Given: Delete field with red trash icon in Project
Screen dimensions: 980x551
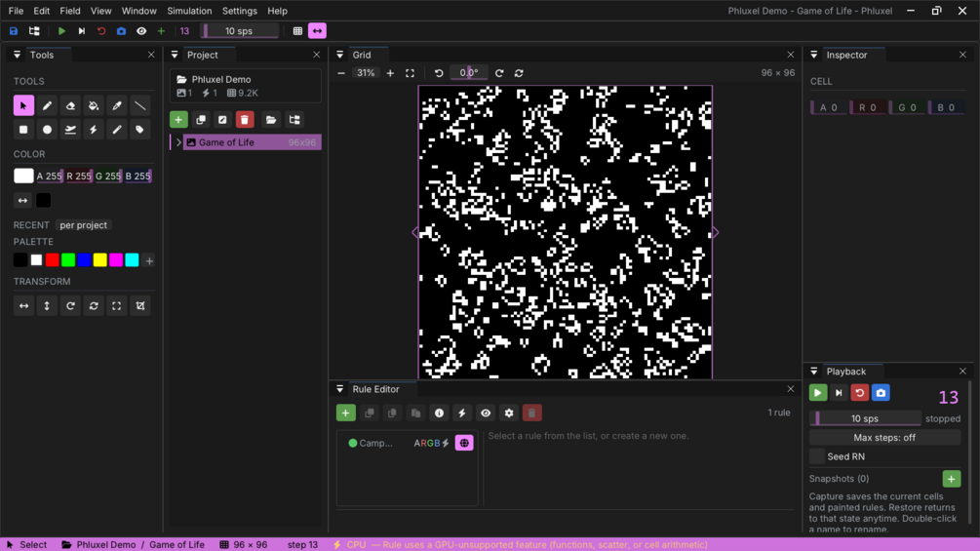Looking at the screenshot, I should coord(245,119).
